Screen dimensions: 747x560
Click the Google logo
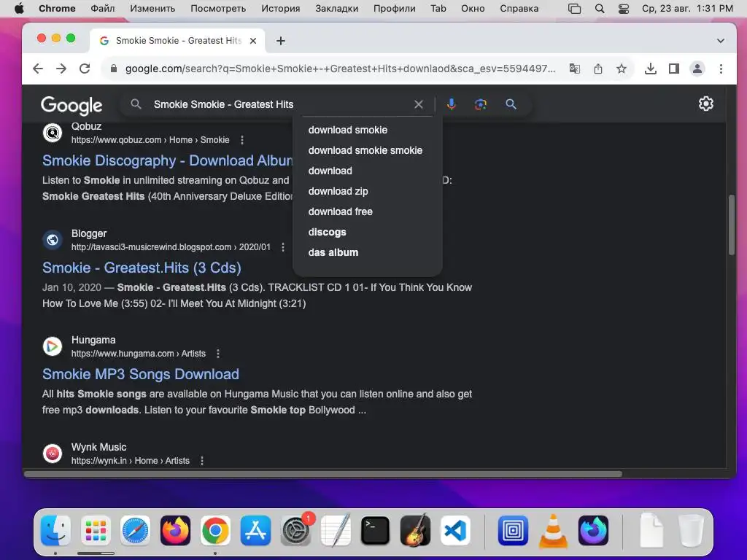click(71, 106)
